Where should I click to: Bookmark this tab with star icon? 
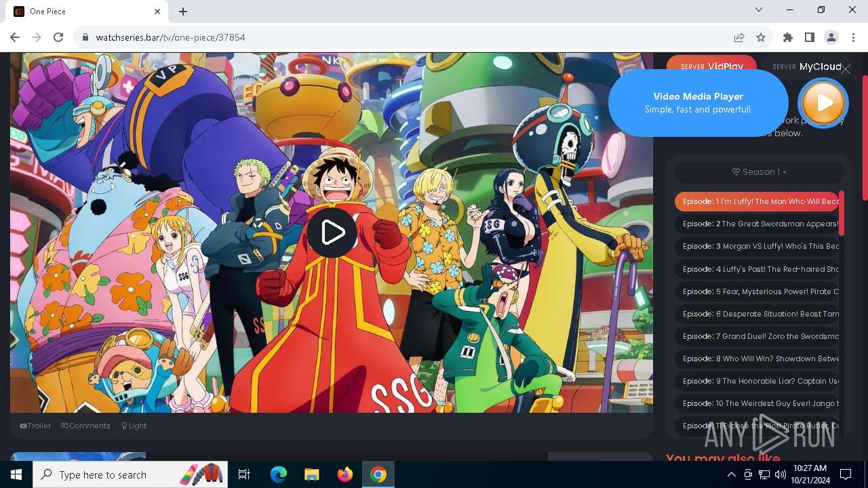click(x=761, y=37)
